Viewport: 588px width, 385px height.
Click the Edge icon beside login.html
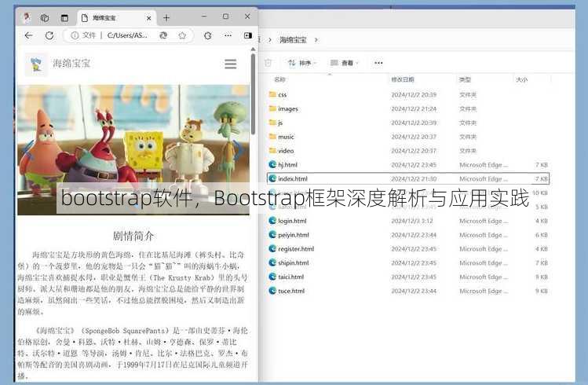click(272, 221)
